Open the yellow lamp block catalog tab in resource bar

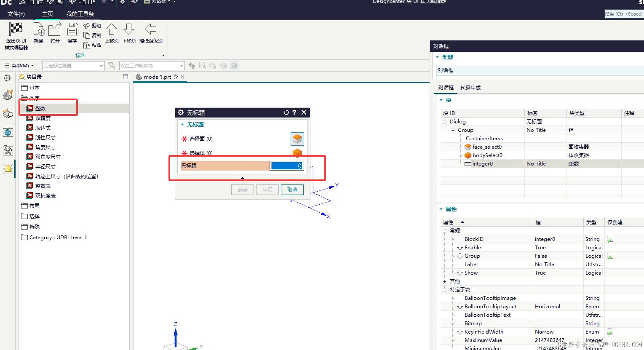(8, 169)
